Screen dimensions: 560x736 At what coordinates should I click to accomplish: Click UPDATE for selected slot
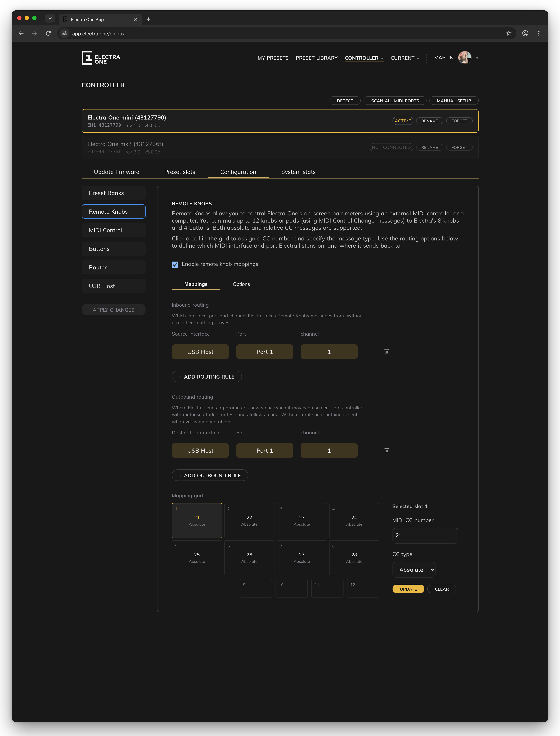coord(408,589)
